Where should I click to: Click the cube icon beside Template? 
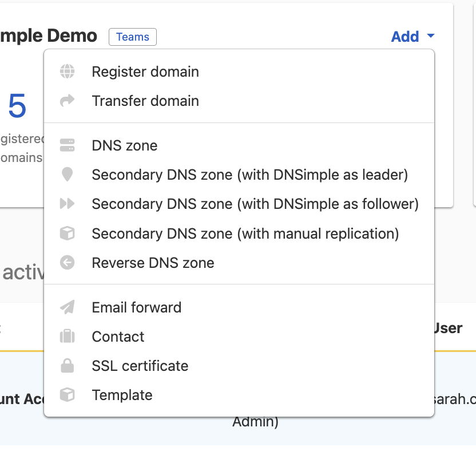[69, 395]
